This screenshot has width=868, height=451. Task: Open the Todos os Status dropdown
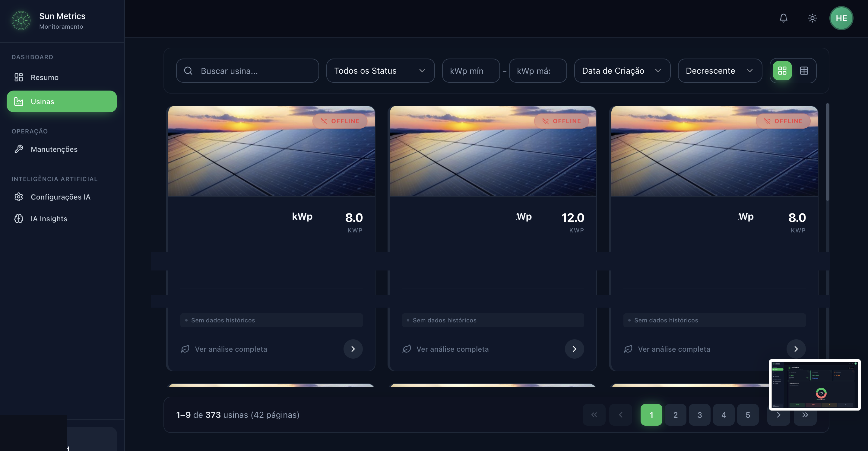click(380, 71)
